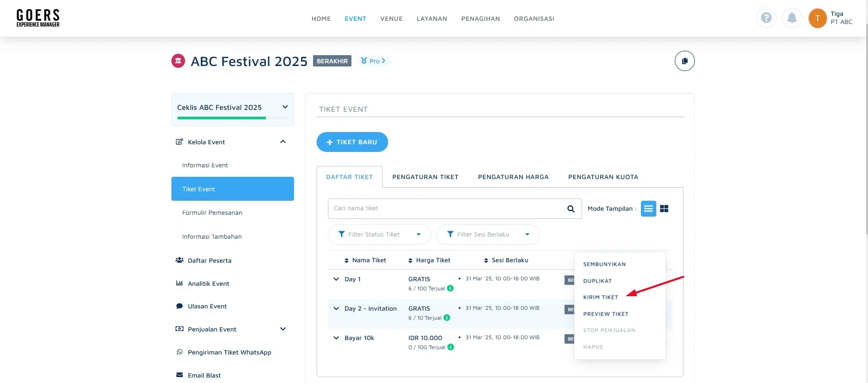868x383 pixels.
Task: Open Filter Status Tiket dropdown
Action: point(379,234)
